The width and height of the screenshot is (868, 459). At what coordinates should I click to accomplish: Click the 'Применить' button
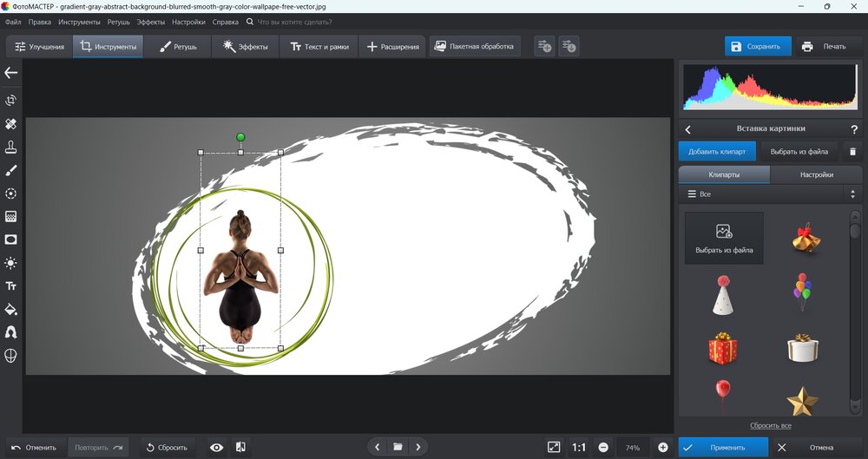coord(723,447)
